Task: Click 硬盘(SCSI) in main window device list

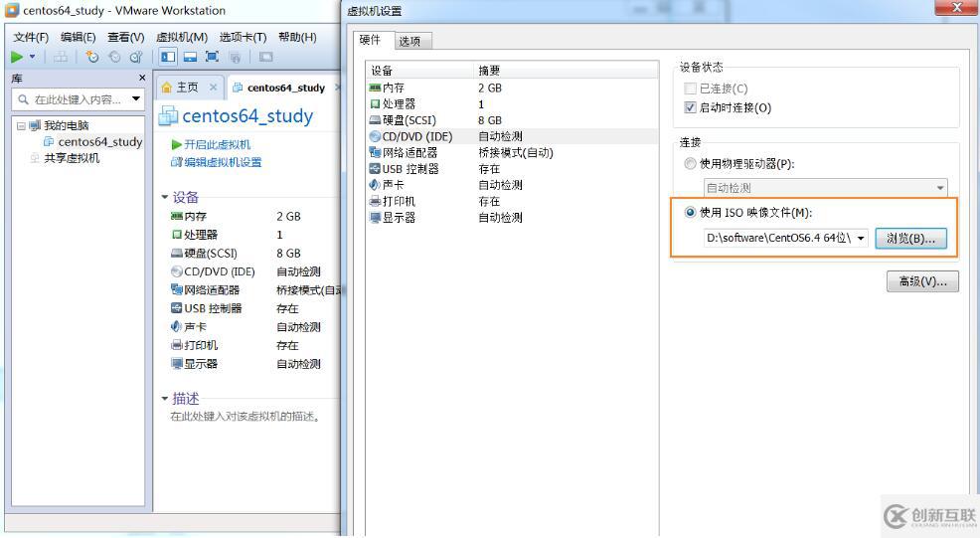Action: tap(210, 253)
